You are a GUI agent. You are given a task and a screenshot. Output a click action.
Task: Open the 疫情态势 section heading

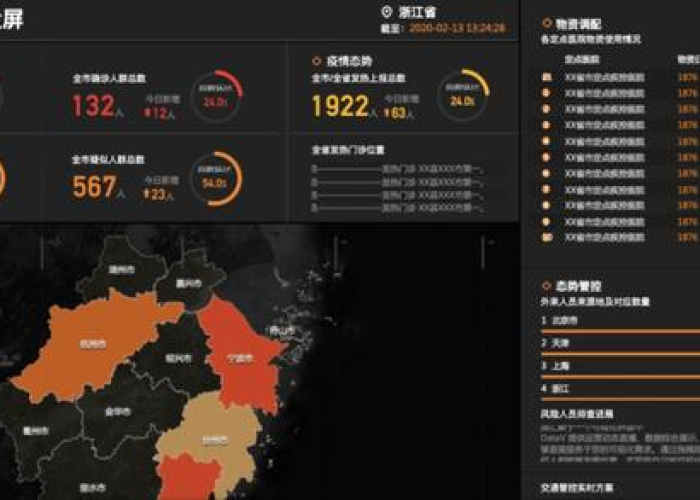(349, 61)
